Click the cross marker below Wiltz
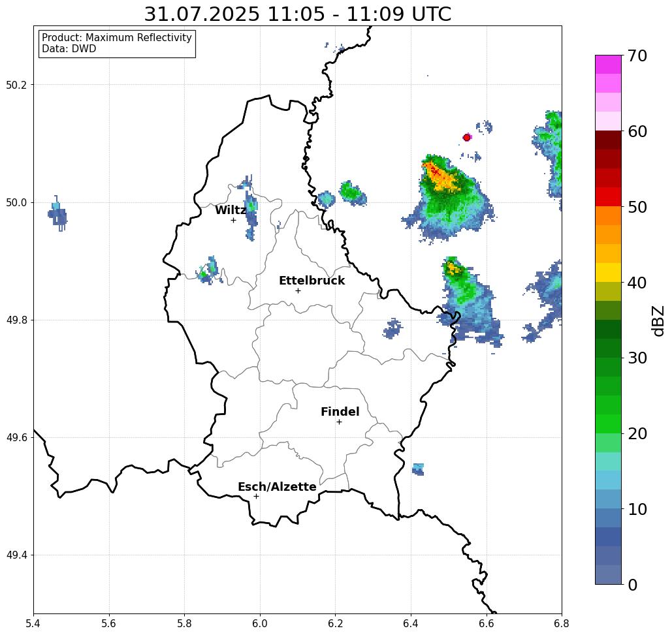 pos(234,221)
